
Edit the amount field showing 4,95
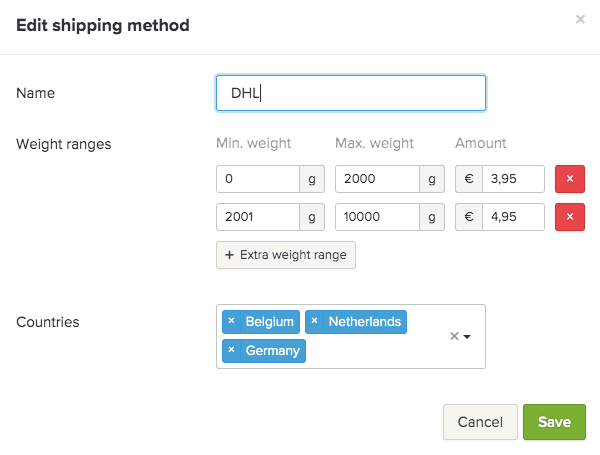[x=513, y=217]
